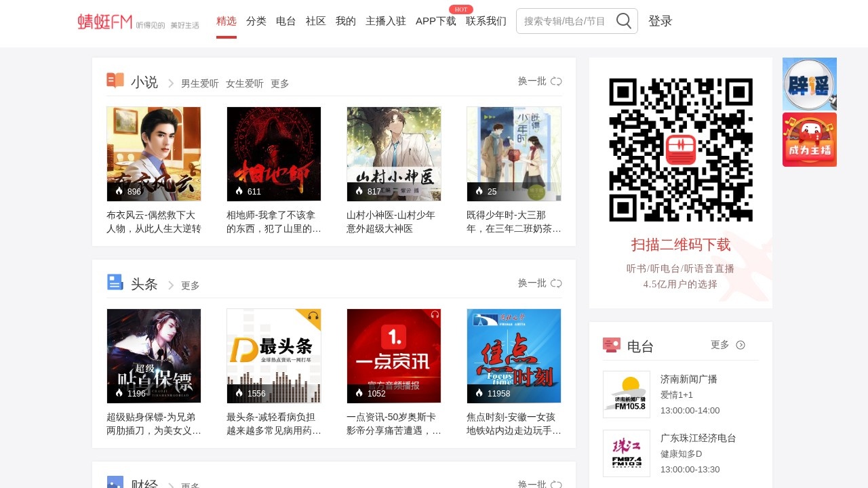Click the search magnifier icon
Screen dimensions: 868x488
[x=623, y=20]
